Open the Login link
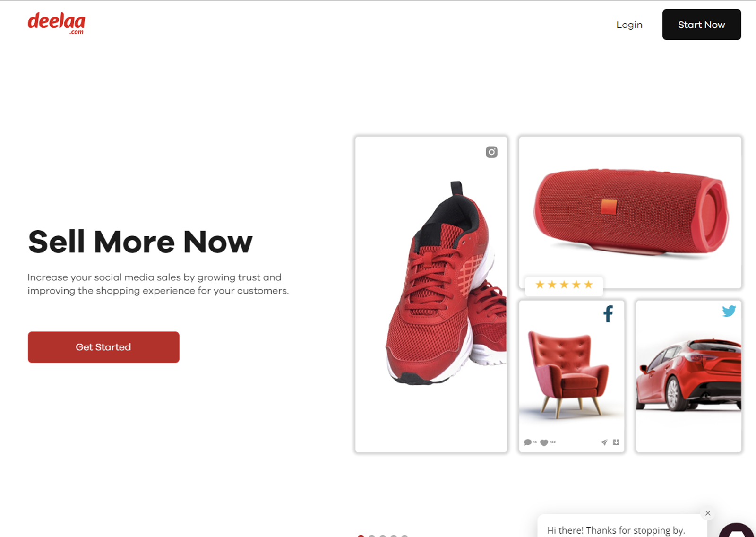The height and width of the screenshot is (537, 756). point(629,25)
